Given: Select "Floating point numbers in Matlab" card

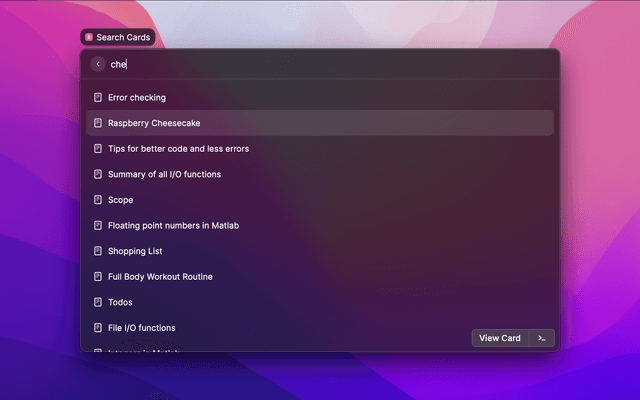Looking at the screenshot, I should tap(320, 225).
